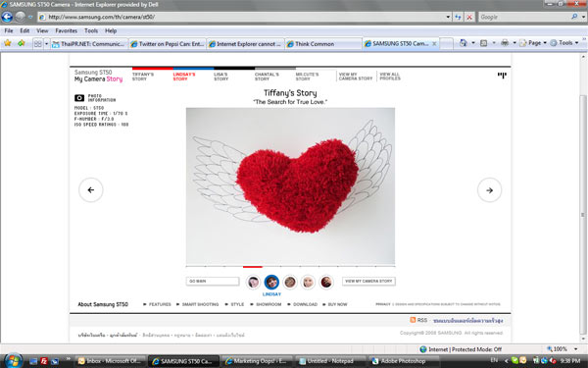The width and height of the screenshot is (588, 368).
Task: Select the first profile avatar
Action: [x=253, y=282]
